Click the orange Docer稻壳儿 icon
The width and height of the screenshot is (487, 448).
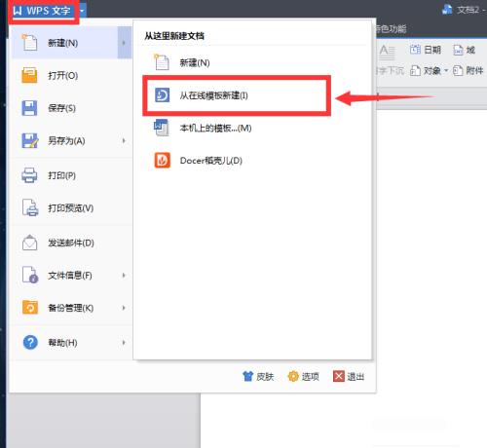162,161
